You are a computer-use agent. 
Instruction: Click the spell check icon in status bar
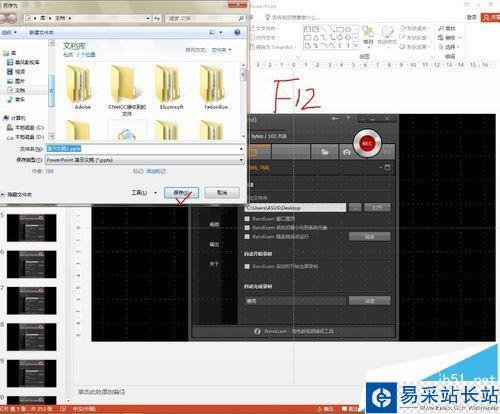coord(63,409)
